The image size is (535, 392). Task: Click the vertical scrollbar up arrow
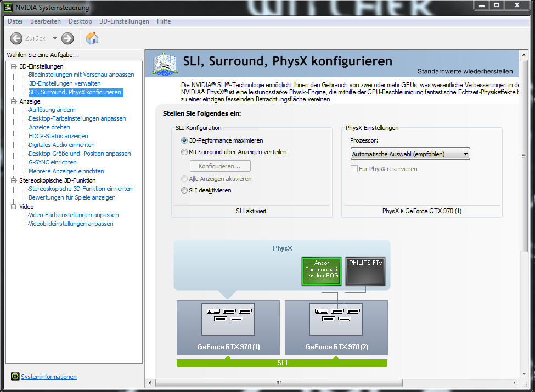click(523, 54)
